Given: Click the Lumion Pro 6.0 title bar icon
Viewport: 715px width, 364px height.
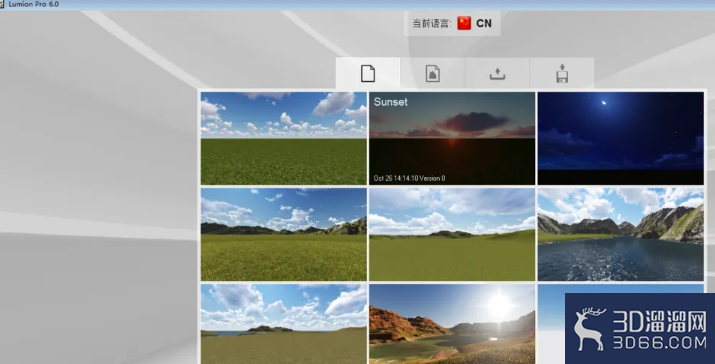Looking at the screenshot, I should (2, 4).
